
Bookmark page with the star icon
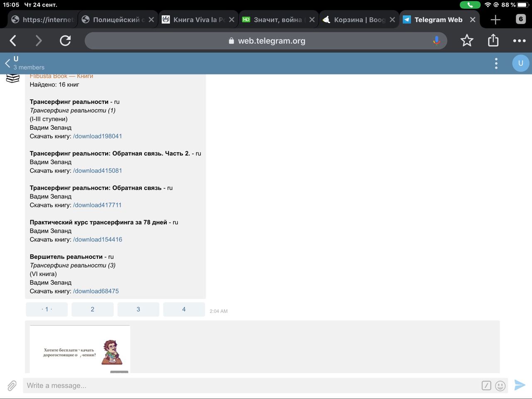click(467, 41)
